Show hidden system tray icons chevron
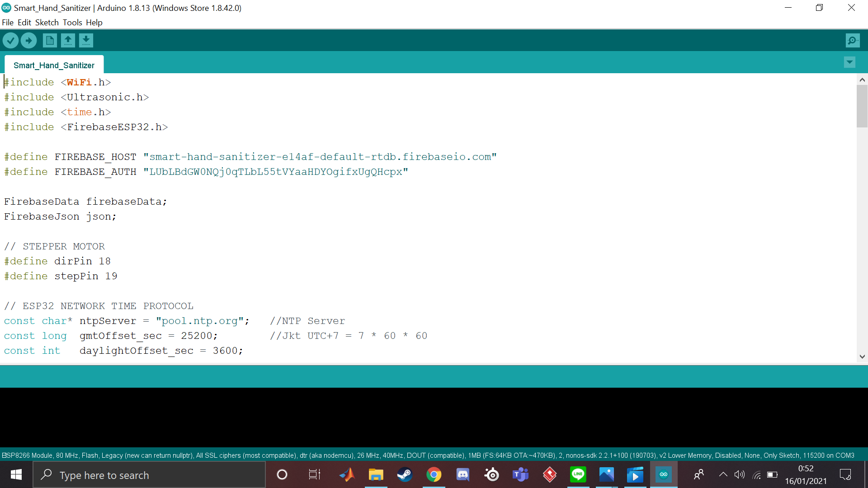Screen dimensions: 868x488 [723, 474]
